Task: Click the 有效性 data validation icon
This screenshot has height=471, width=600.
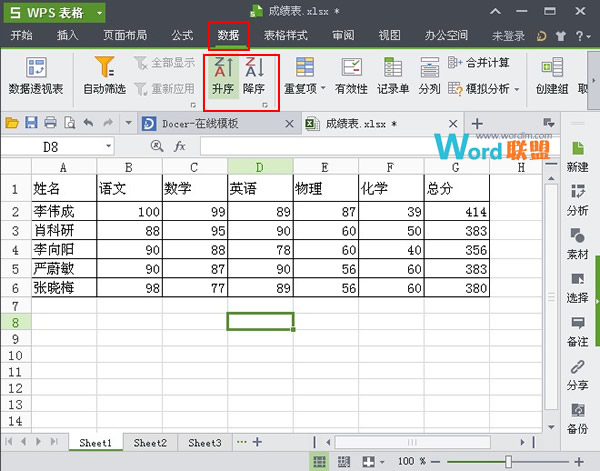Action: pyautogui.click(x=352, y=76)
